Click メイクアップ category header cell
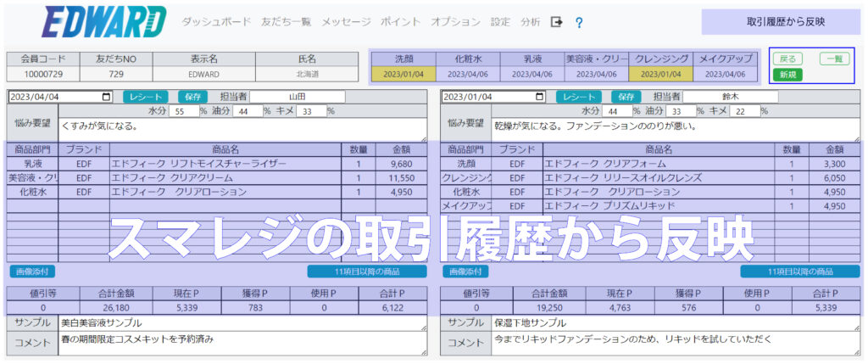The height and width of the screenshot is (364, 868). click(726, 59)
